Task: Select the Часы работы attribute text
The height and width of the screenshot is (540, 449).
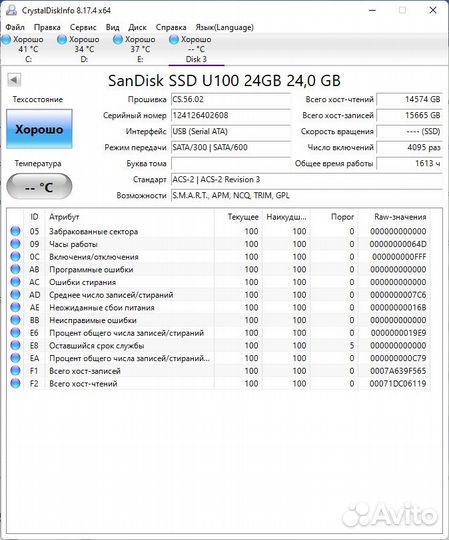Action: (x=73, y=244)
